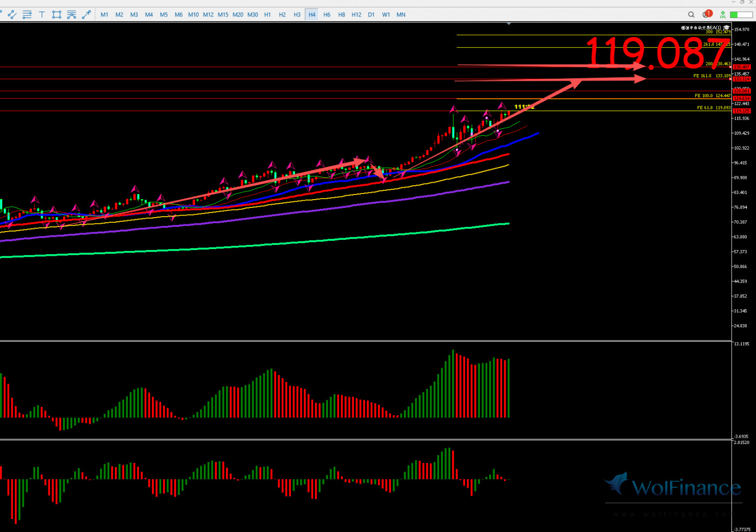Switch chart to D1 timeframe

371,14
